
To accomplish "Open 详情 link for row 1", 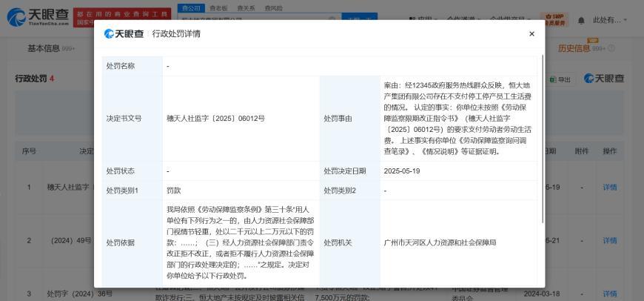I will point(609,187).
